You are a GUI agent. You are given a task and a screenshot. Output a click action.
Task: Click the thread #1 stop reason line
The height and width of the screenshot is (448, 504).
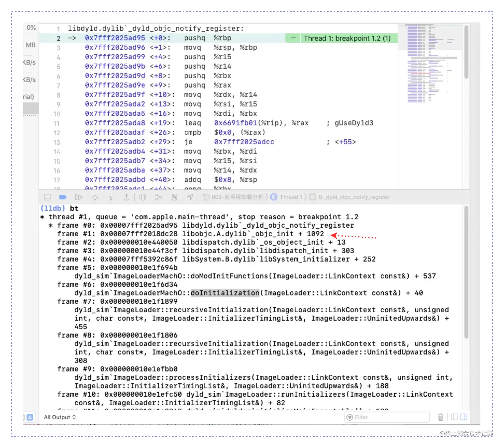coord(199,217)
